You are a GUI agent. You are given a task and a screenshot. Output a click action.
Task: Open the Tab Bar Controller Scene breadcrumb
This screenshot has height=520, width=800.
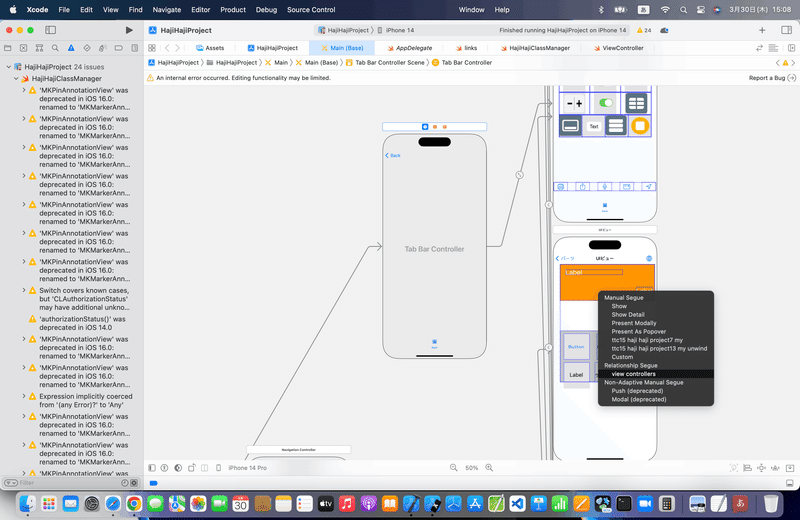click(385, 63)
